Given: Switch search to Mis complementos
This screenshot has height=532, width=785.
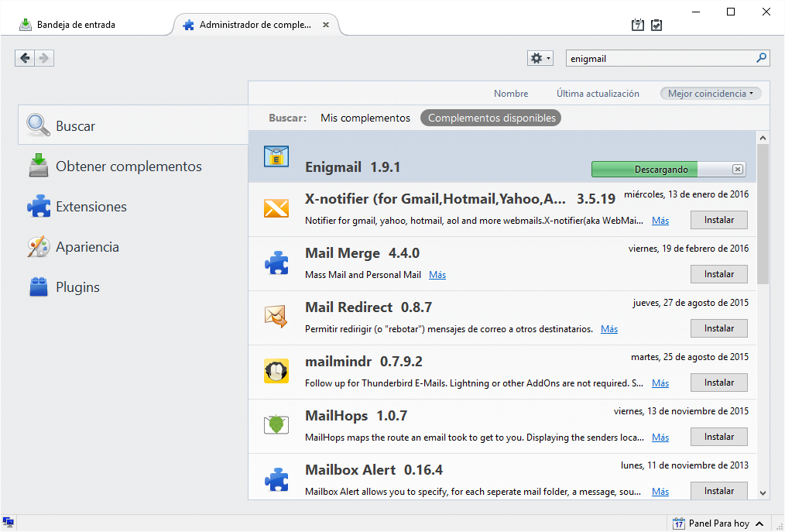Looking at the screenshot, I should pyautogui.click(x=365, y=118).
